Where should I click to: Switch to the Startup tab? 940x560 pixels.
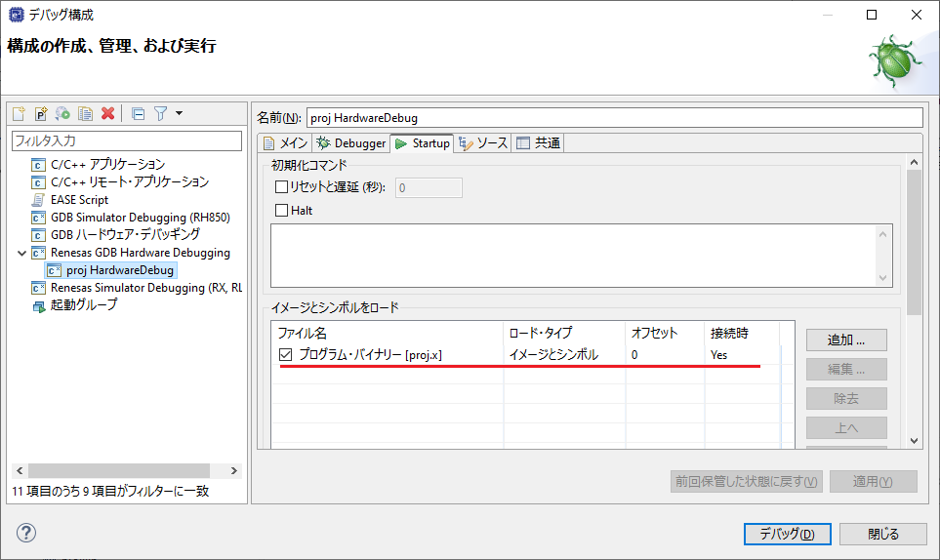point(422,143)
